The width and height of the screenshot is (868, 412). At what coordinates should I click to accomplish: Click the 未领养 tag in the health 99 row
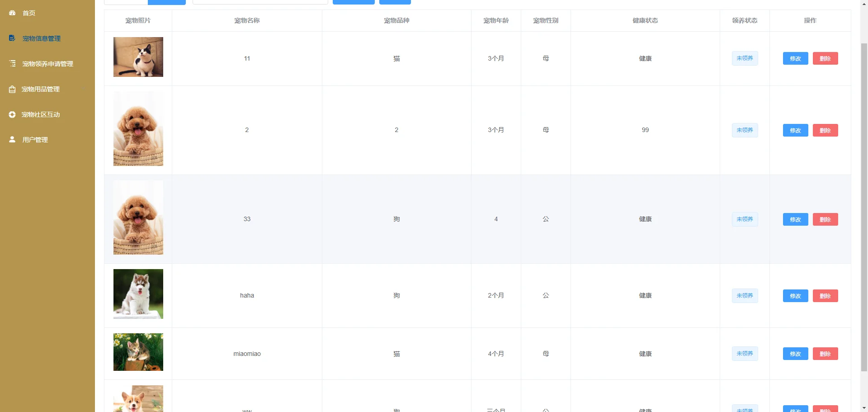click(x=745, y=130)
